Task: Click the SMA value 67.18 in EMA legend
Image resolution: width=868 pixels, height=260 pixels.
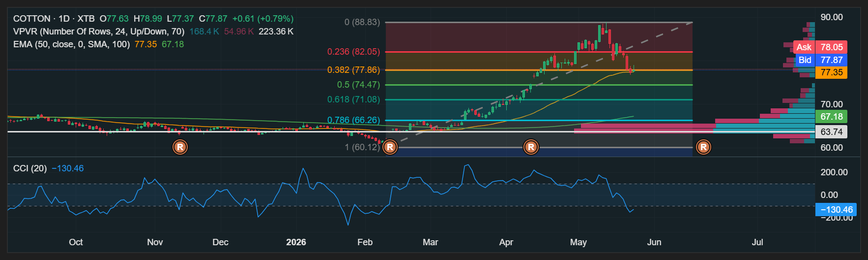Action: pos(173,44)
